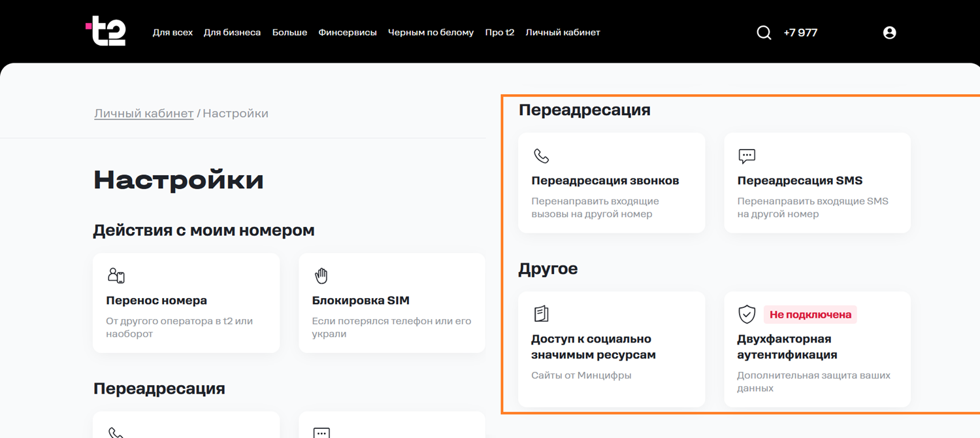Open the Финсервисы menu
The width and height of the screenshot is (980, 438).
(x=348, y=33)
